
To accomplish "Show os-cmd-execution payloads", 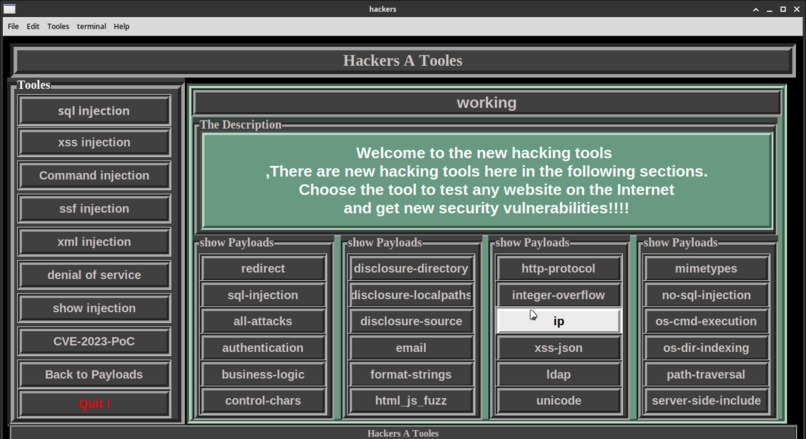I will (706, 321).
